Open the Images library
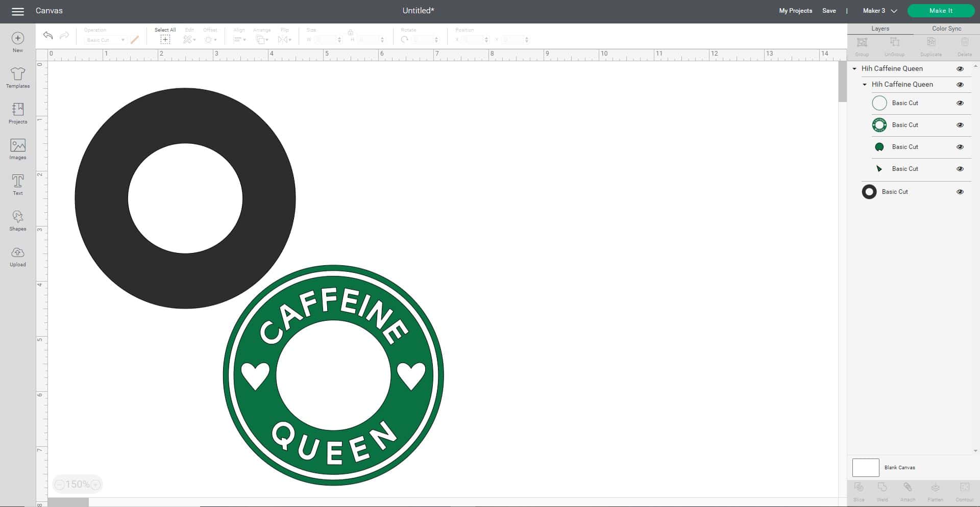The height and width of the screenshot is (507, 980). 18,149
